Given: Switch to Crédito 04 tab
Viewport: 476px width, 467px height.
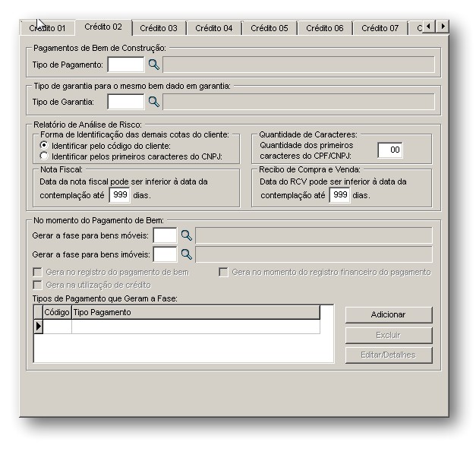Looking at the screenshot, I should pos(214,28).
